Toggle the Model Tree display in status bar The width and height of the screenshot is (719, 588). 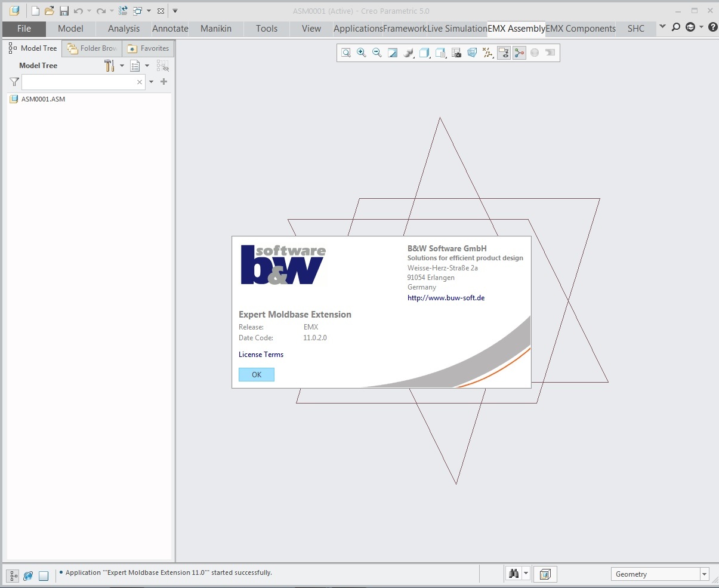(13, 575)
